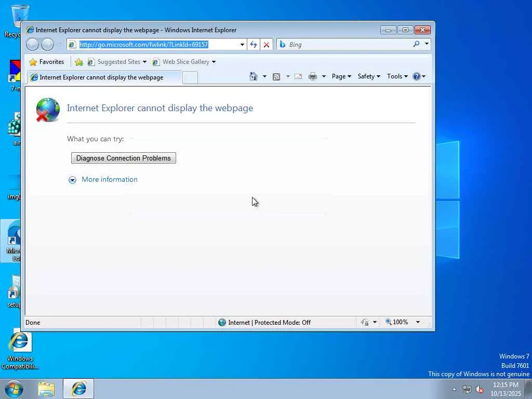Click the red Stop loading icon
The width and height of the screenshot is (532, 399).
[267, 45]
